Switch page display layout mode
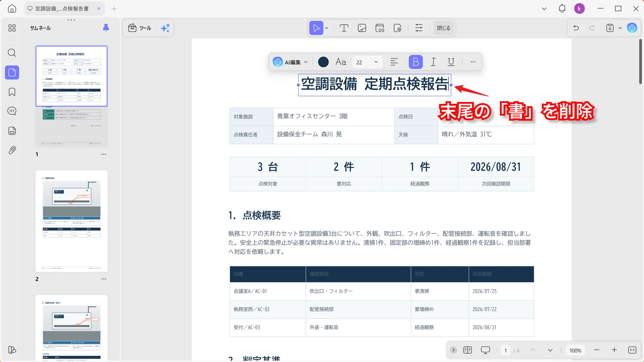The height and width of the screenshot is (362, 644). point(467,350)
